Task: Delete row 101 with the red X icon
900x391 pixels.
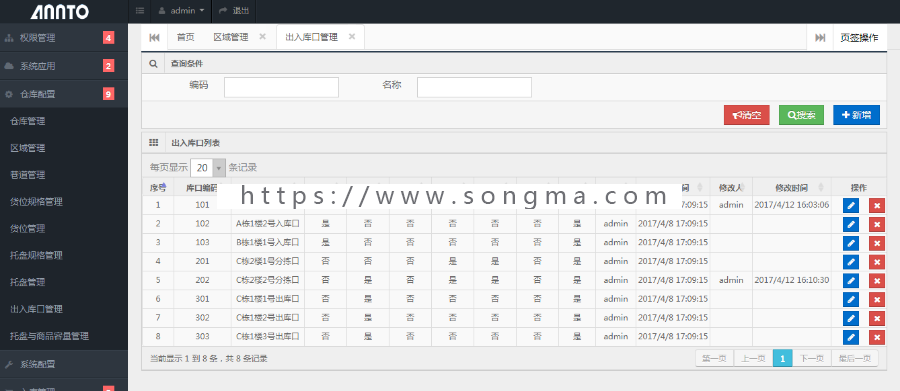Action: [876, 206]
